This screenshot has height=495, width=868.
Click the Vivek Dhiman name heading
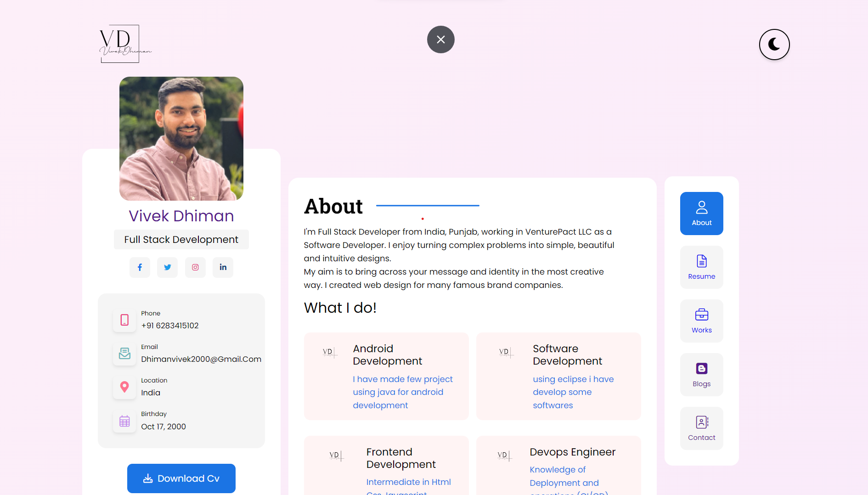pyautogui.click(x=181, y=216)
